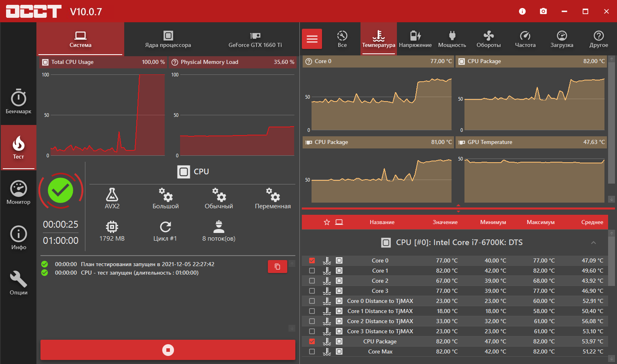The width and height of the screenshot is (617, 364).
Task: Click the 1792 MB memory chip icon
Action: point(112,226)
